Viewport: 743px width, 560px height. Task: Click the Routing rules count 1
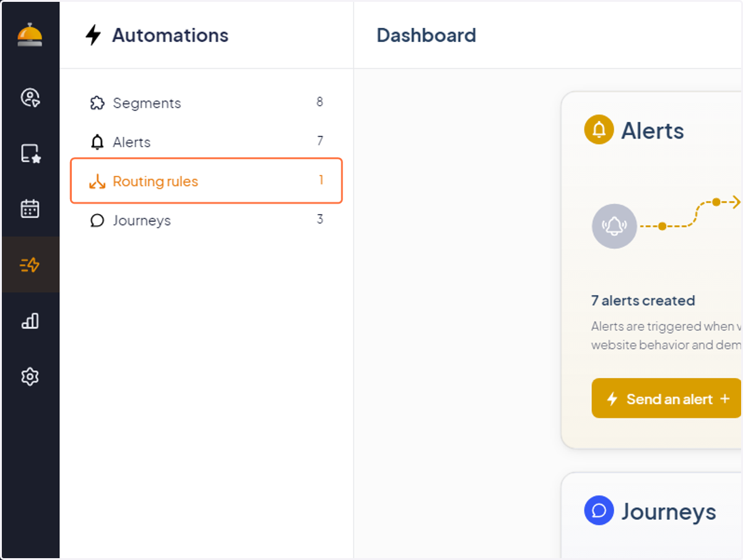pyautogui.click(x=321, y=180)
